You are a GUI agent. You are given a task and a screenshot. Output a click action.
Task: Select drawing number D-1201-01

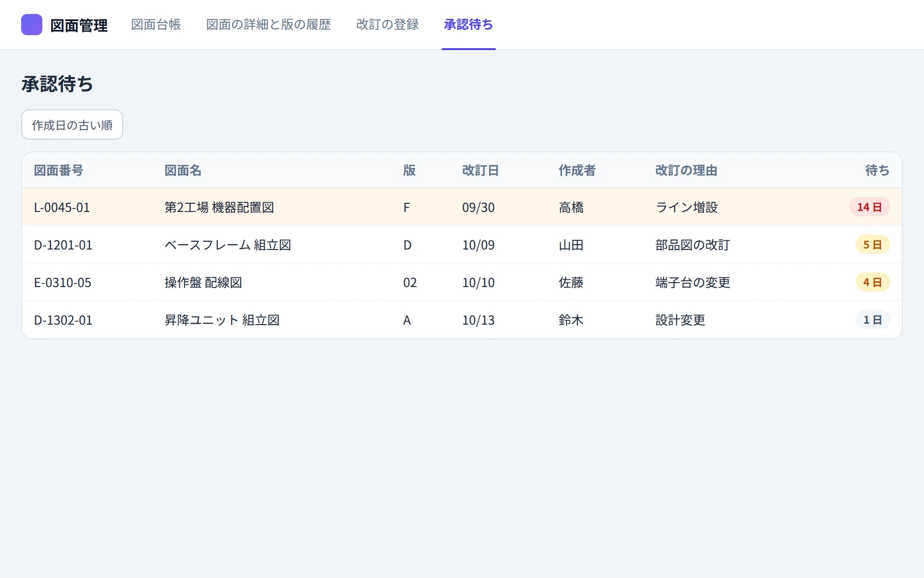[x=63, y=245]
